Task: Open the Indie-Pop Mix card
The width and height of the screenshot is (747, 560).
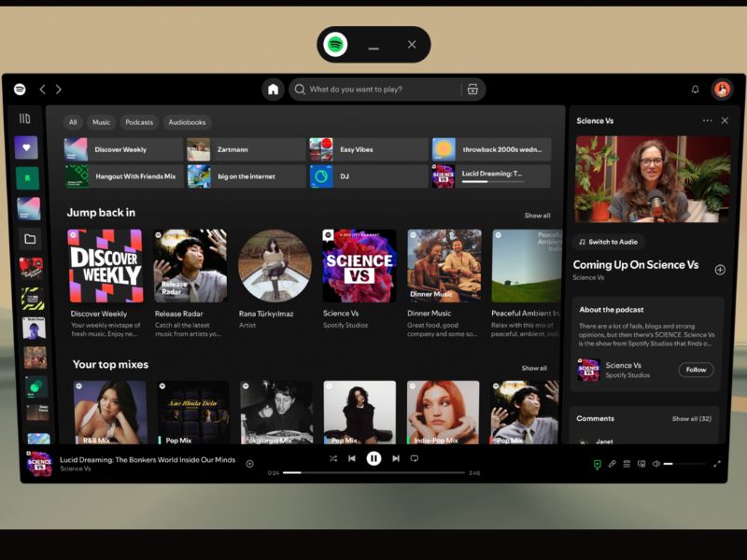Action: click(x=443, y=413)
